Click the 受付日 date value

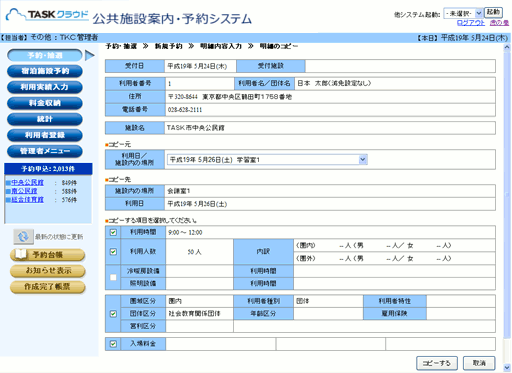(197, 66)
